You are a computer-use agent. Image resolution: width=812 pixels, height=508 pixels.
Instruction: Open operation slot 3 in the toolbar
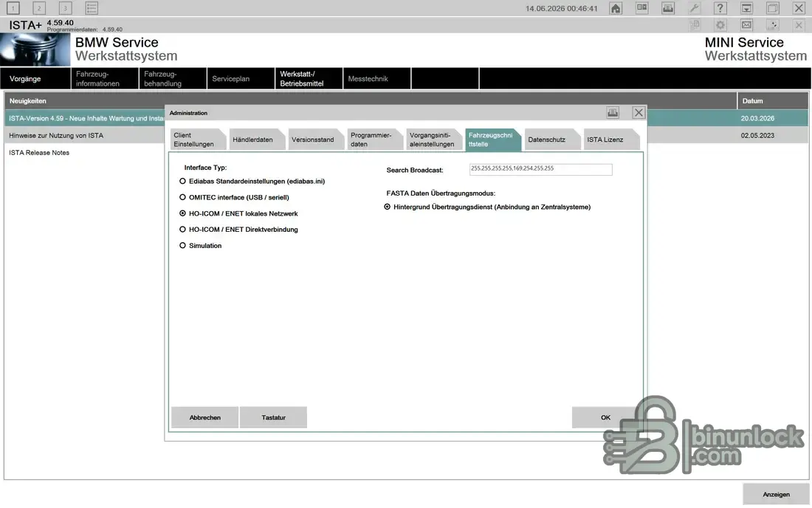pyautogui.click(x=65, y=8)
